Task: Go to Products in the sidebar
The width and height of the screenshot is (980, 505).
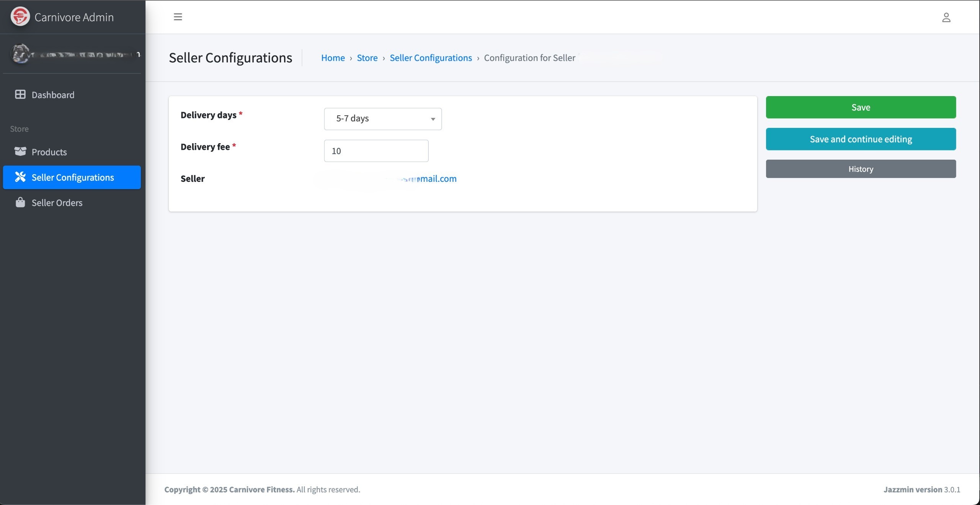Action: point(72,152)
